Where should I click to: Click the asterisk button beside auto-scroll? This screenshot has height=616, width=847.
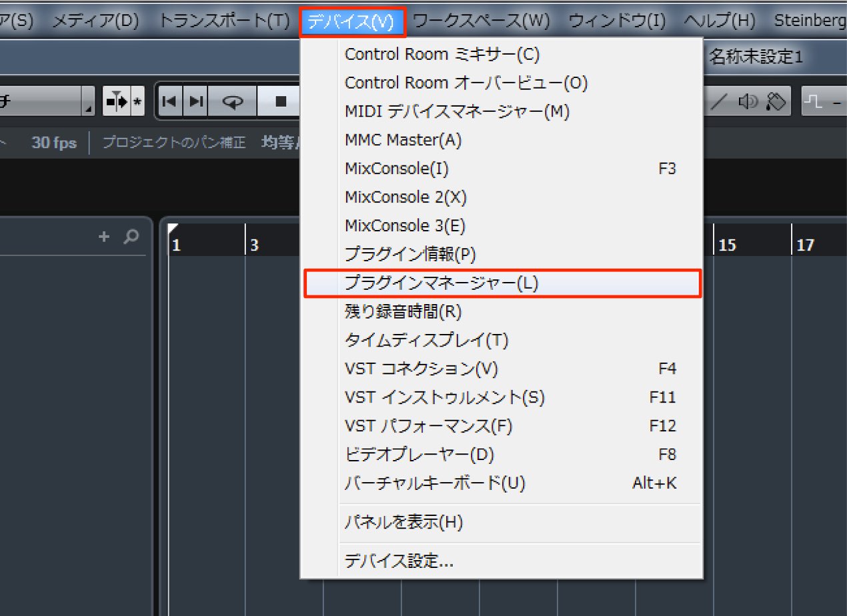137,101
